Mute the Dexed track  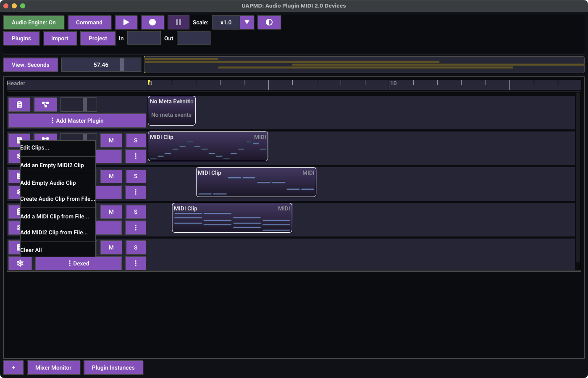[x=111, y=247]
